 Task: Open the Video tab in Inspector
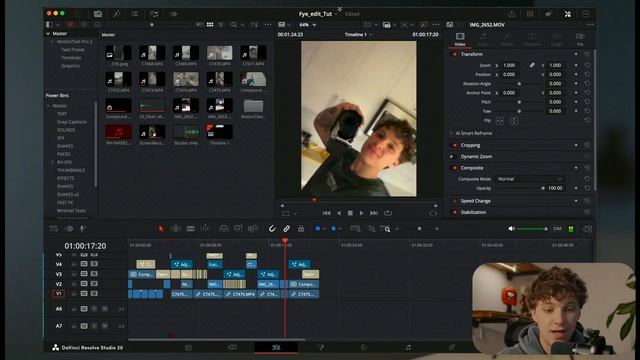coord(460,39)
